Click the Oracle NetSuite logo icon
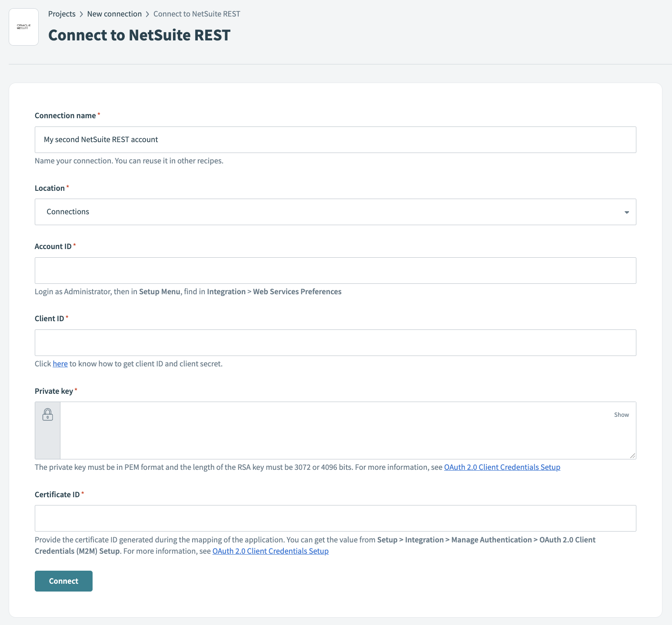 tap(24, 27)
